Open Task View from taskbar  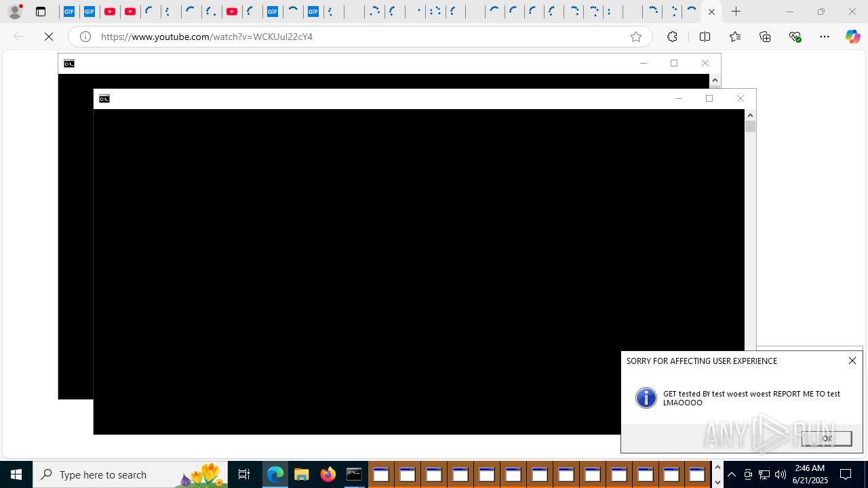pyautogui.click(x=244, y=474)
